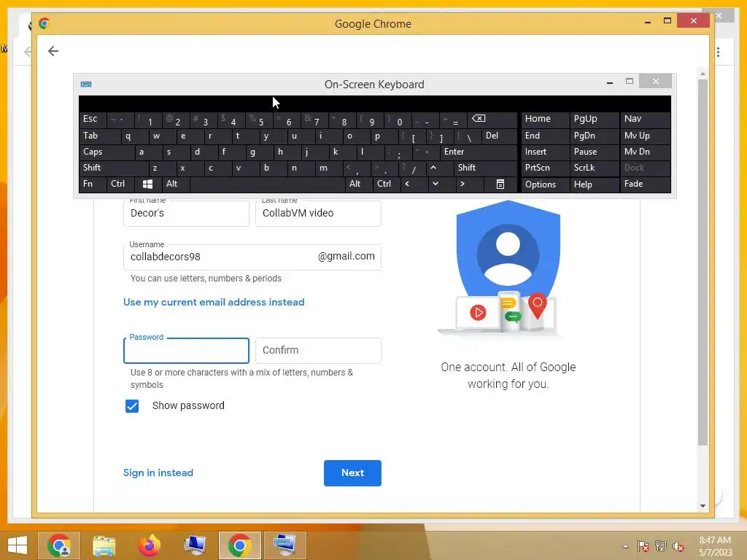This screenshot has width=747, height=560.
Task: Click the back arrow in Chrome window
Action: point(53,51)
